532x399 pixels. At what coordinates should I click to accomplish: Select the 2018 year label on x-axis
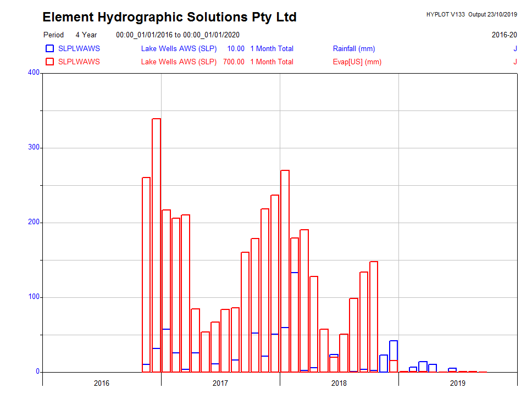click(339, 383)
